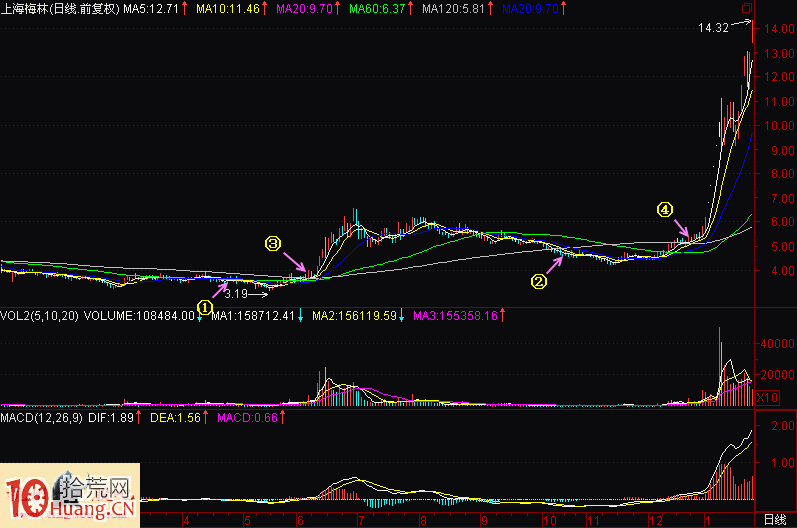This screenshot has height=528, width=797.
Task: Click the 14.00 price axis label
Action: 780,29
